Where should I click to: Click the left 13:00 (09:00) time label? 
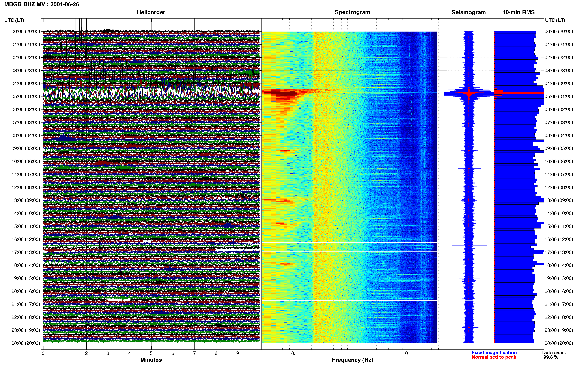26,200
